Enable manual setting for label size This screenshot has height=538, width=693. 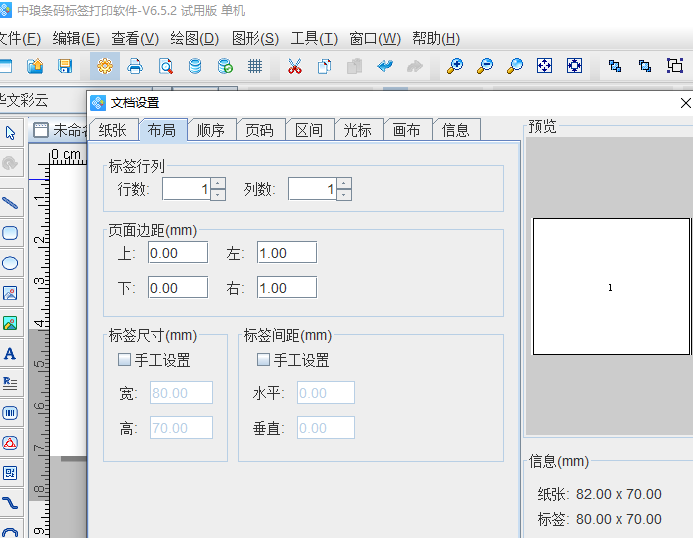click(124, 359)
